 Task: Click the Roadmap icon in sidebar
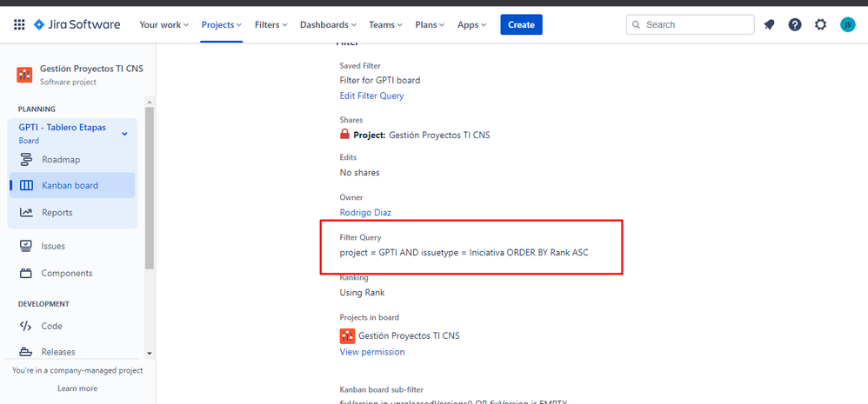point(26,160)
